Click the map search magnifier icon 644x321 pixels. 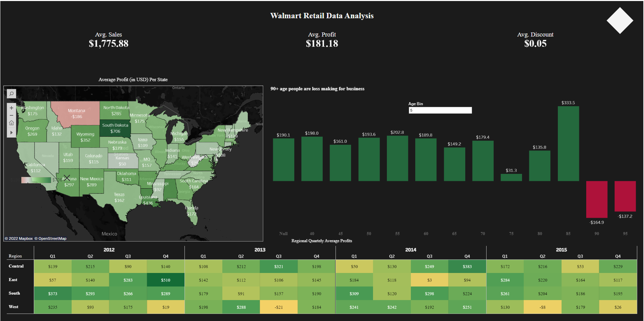click(11, 94)
